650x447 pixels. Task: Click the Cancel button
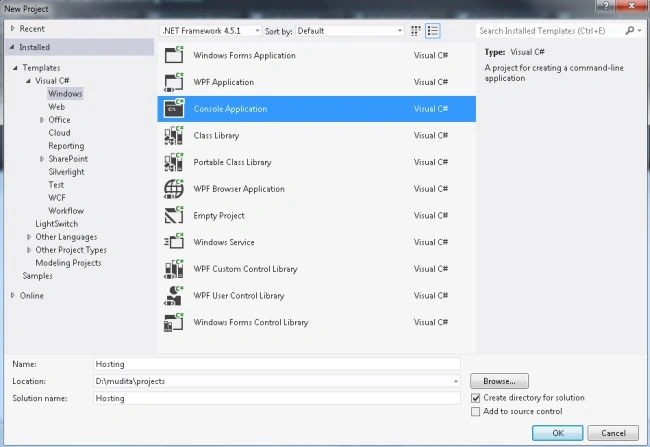click(x=613, y=433)
